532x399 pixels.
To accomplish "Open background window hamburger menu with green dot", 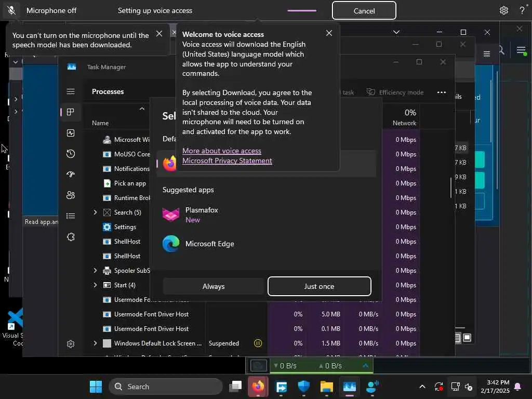I will coord(522,51).
